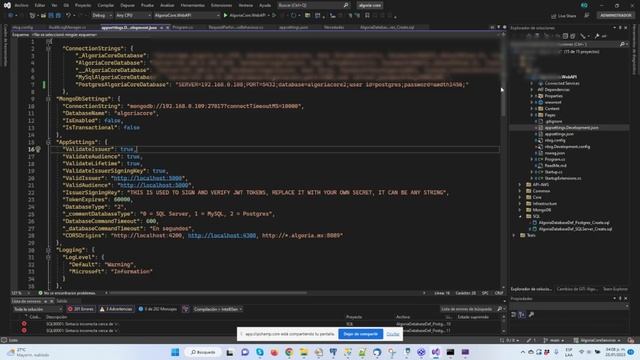Click the weather widget on the taskbar

[x=29, y=352]
